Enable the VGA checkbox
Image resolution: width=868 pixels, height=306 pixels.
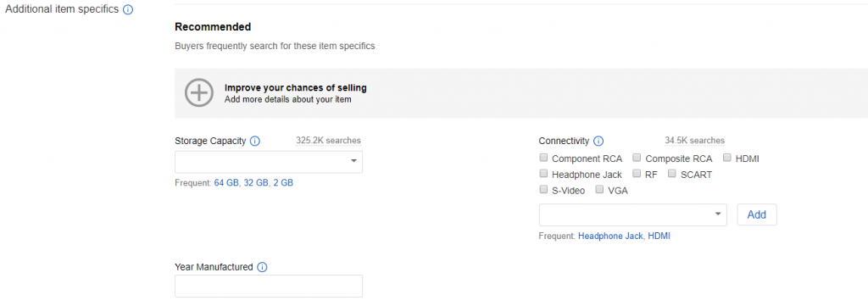[x=599, y=190]
